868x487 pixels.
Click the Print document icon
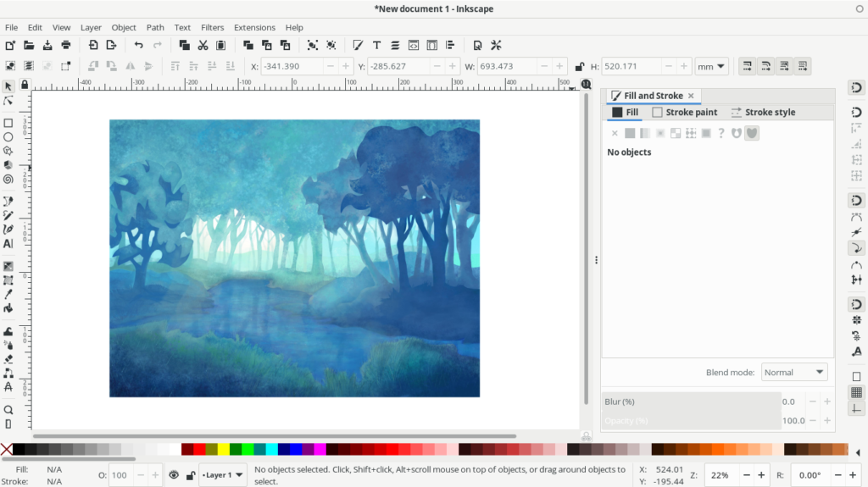click(x=65, y=45)
